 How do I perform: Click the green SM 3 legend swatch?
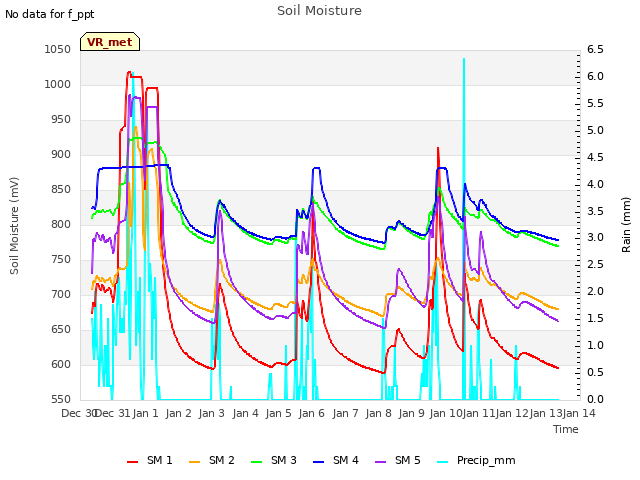point(257,462)
